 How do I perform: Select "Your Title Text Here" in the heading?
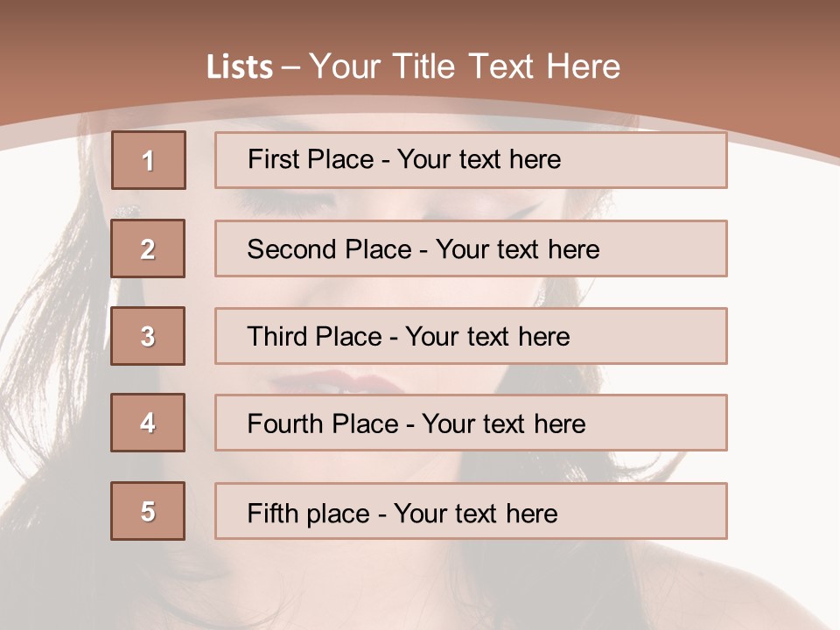465,66
